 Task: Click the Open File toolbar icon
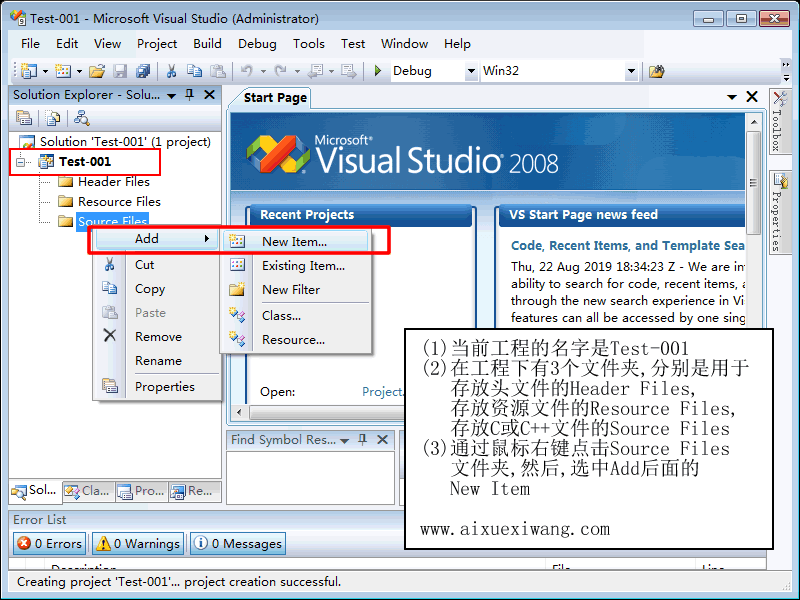(x=97, y=71)
